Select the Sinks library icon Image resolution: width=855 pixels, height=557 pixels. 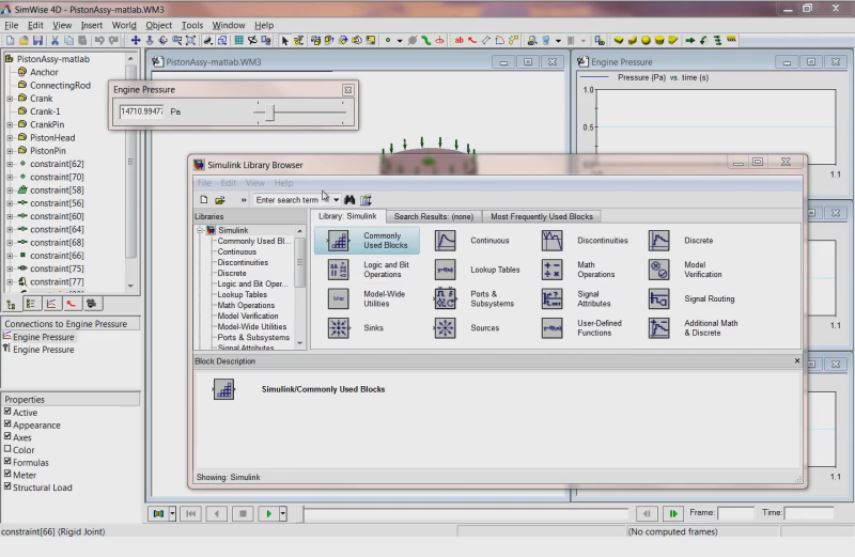coord(339,328)
